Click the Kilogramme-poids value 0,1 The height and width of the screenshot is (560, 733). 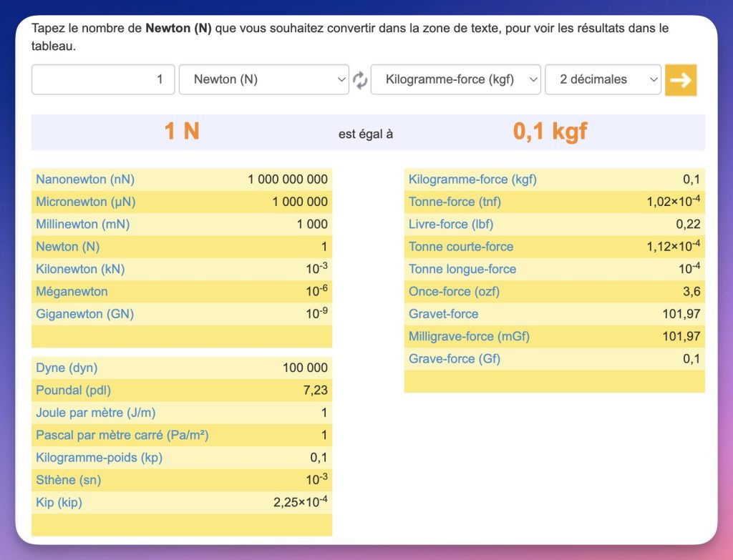319,457
